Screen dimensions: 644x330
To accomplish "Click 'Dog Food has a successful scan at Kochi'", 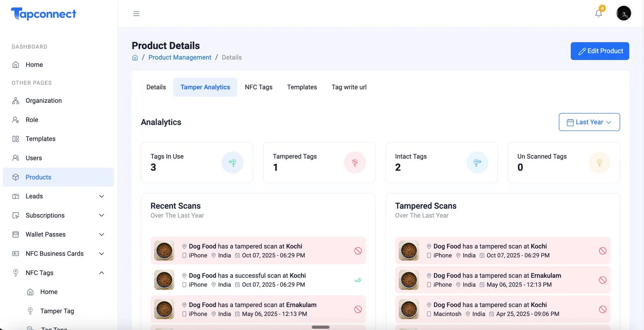I will 247,276.
